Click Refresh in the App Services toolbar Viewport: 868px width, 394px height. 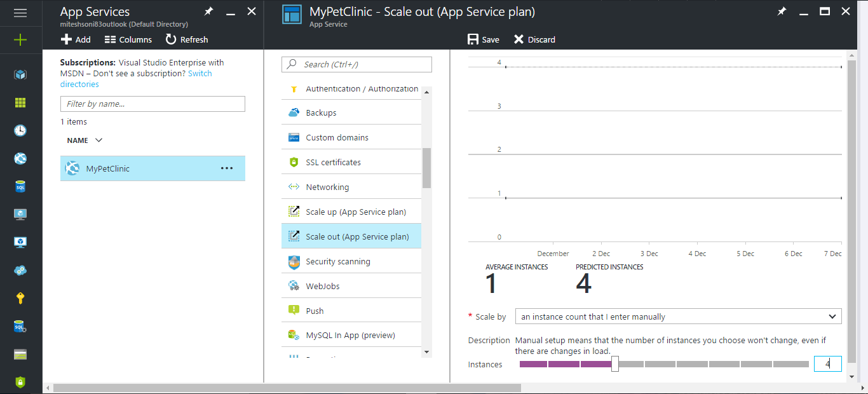pyautogui.click(x=187, y=39)
